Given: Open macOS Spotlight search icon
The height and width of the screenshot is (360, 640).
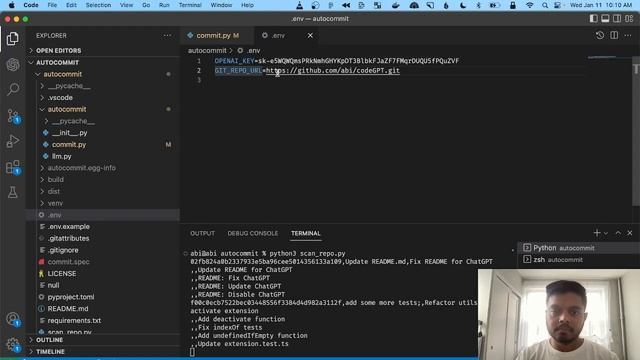Looking at the screenshot, I should (x=544, y=5).
